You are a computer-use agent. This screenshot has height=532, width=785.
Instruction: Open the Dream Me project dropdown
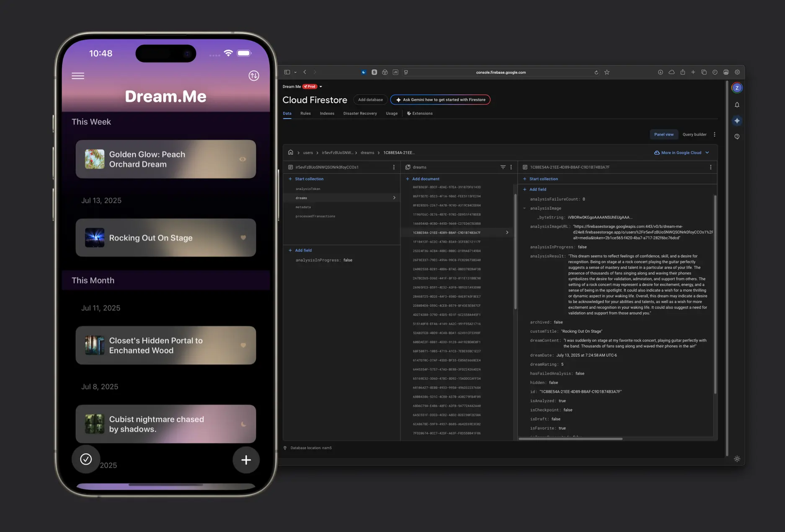click(321, 87)
